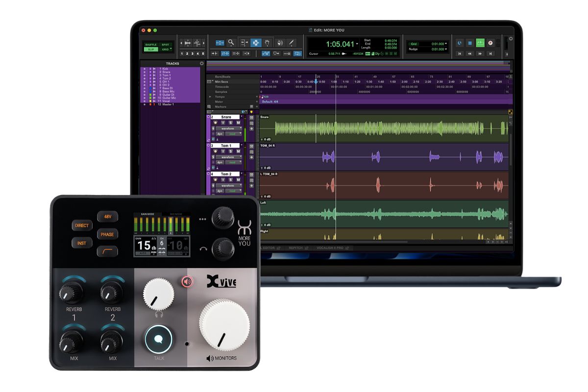Click the Tom 2 track name field
The image size is (588, 392).
[225, 174]
